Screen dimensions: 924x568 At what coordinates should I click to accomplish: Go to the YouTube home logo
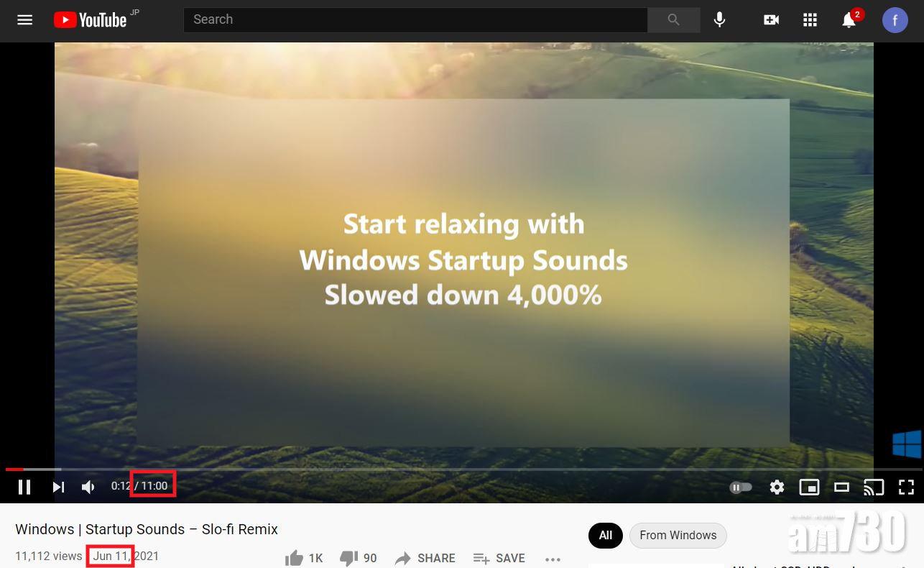click(91, 20)
